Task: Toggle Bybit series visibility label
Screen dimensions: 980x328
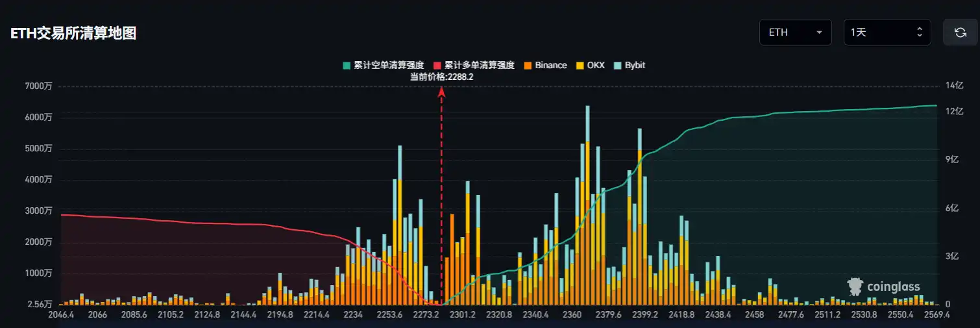Action: click(635, 66)
